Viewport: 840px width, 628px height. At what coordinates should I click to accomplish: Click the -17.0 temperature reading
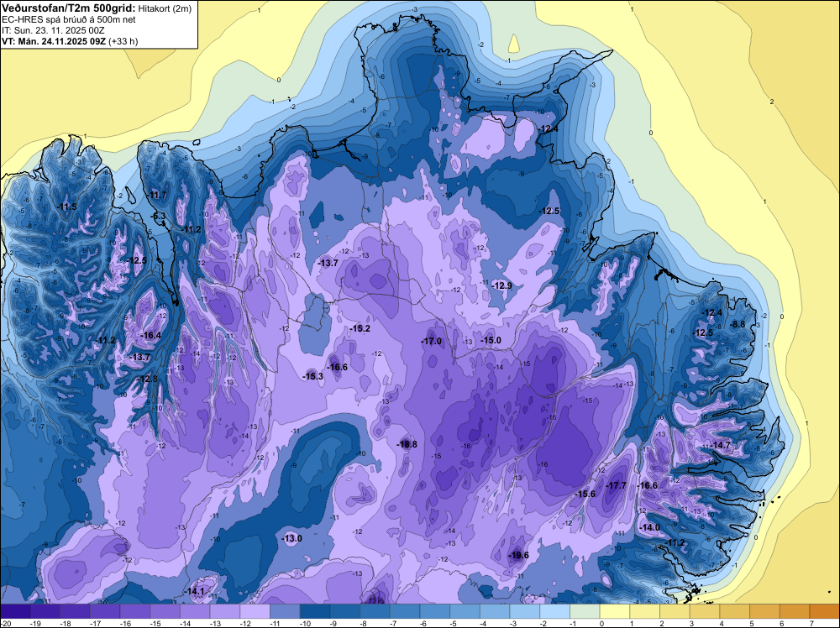tap(431, 341)
